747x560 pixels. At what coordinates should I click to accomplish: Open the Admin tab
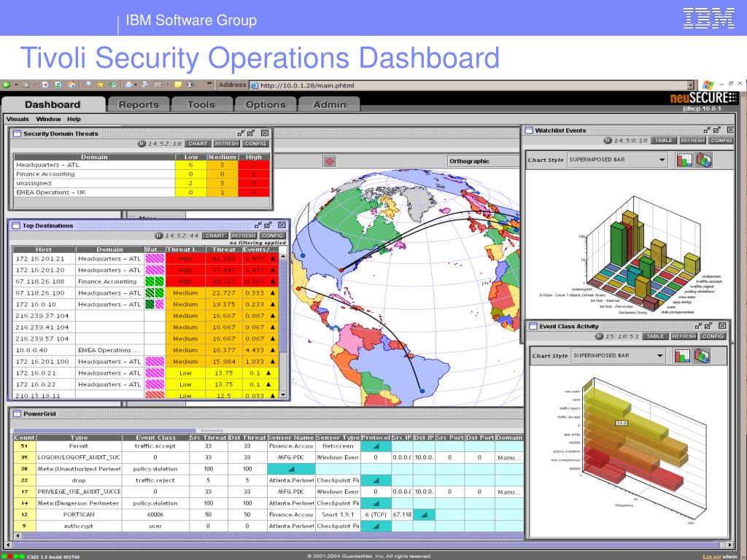pyautogui.click(x=329, y=104)
